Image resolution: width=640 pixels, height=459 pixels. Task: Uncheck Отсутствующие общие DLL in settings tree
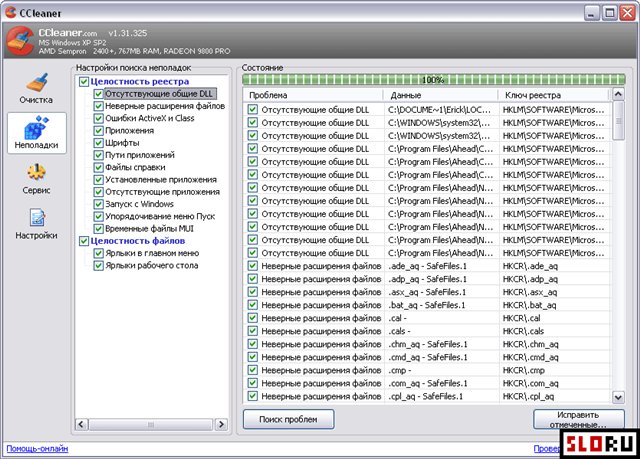point(98,94)
